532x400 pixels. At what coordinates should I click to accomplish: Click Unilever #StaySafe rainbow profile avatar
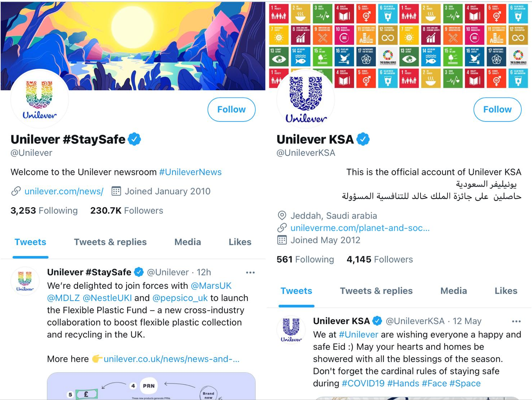click(40, 99)
